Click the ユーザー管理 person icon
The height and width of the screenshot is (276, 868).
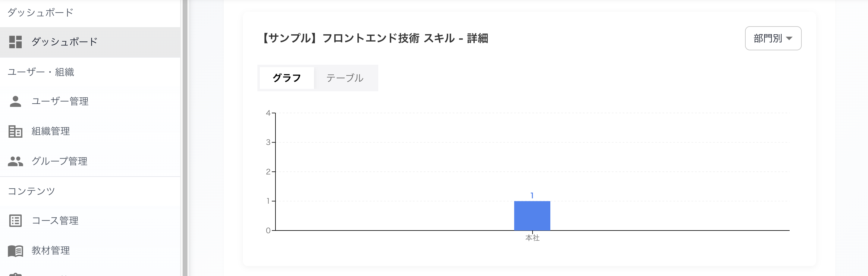pos(15,101)
